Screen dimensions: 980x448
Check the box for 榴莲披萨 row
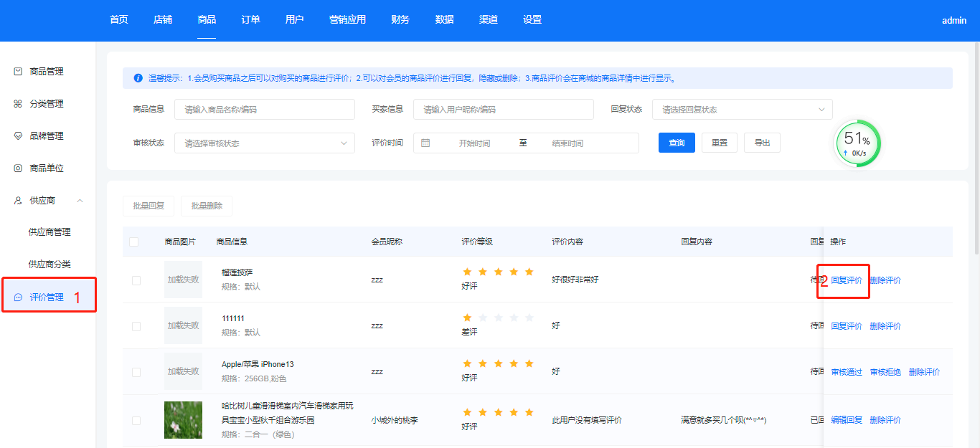[136, 280]
